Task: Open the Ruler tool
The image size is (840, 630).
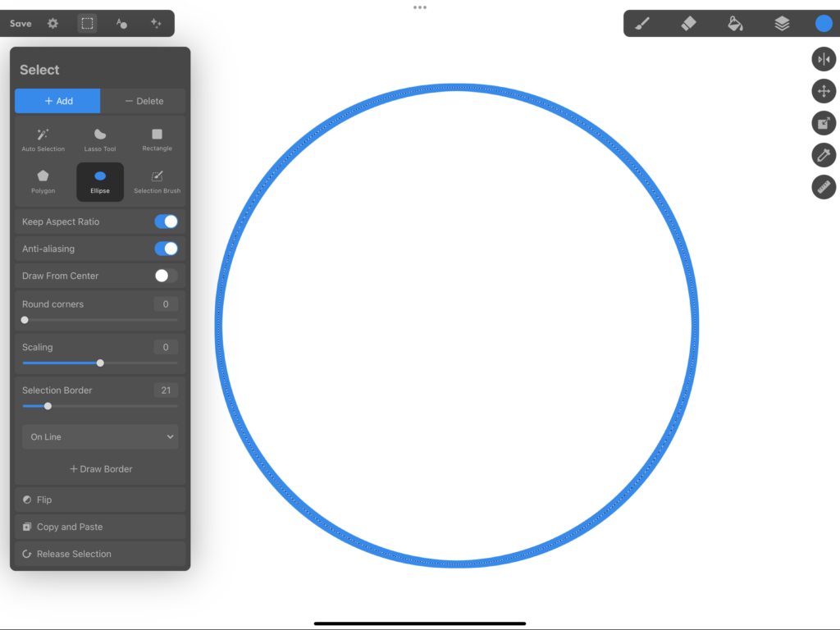Action: tap(824, 187)
